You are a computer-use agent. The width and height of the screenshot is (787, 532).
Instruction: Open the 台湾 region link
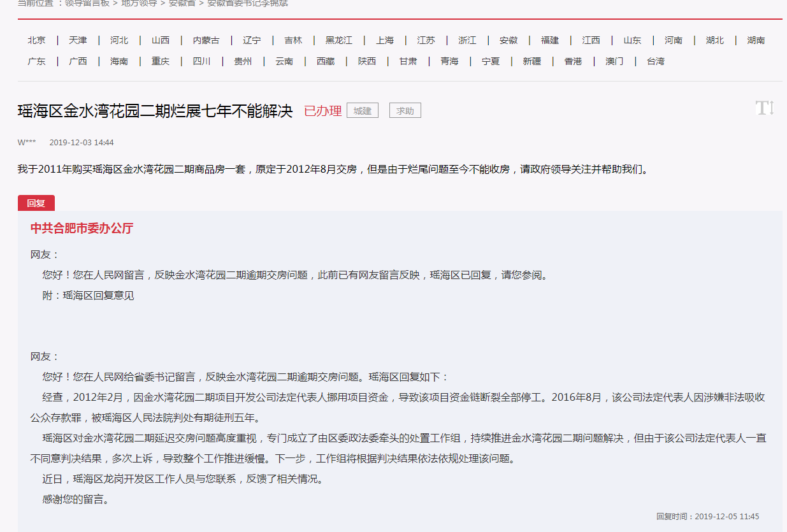coord(655,61)
